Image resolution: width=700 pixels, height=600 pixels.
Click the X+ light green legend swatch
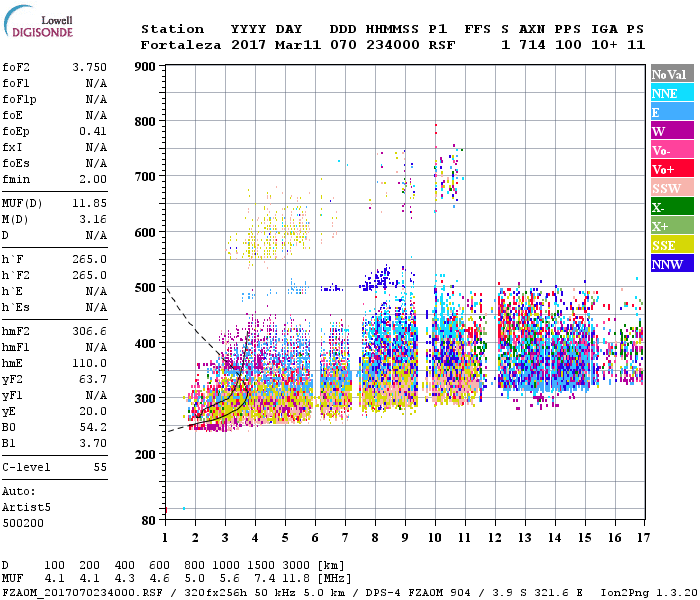672,226
